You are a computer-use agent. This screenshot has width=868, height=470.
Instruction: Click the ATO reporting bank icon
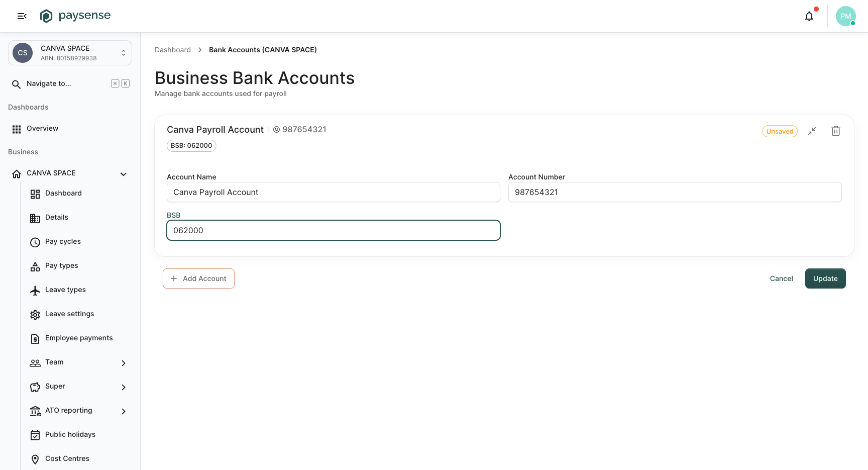click(x=35, y=411)
